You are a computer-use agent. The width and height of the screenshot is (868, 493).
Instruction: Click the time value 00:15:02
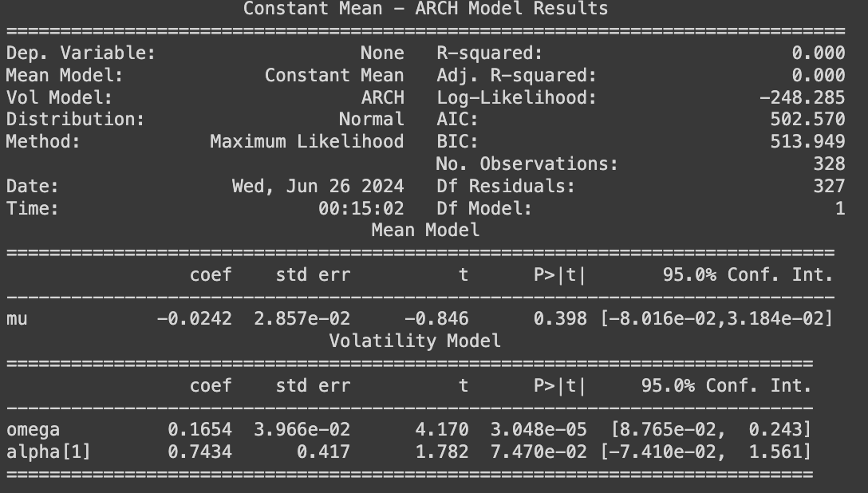[x=361, y=208]
